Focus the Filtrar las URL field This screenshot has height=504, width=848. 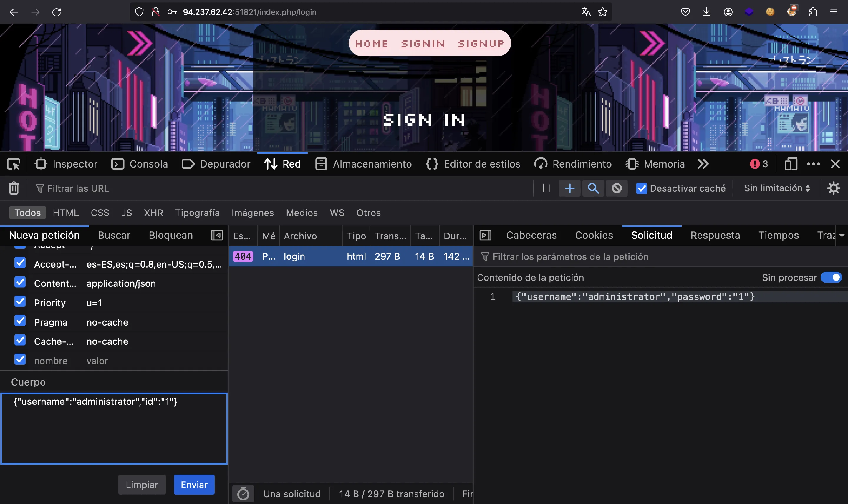pos(282,188)
